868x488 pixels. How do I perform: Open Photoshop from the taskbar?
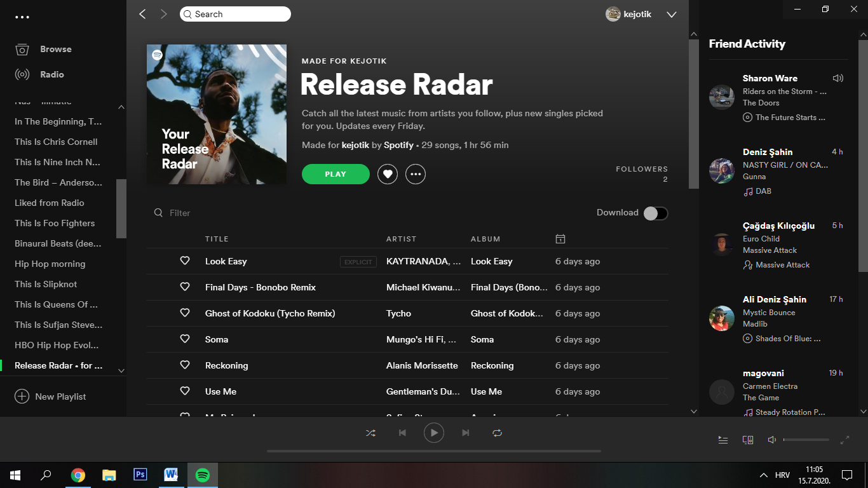(x=140, y=475)
